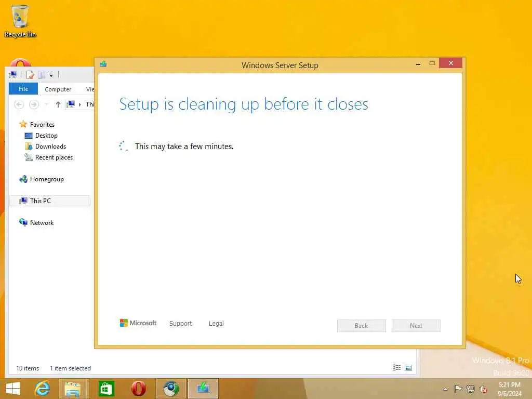
Task: Click the Favorites star icon
Action: (23, 124)
